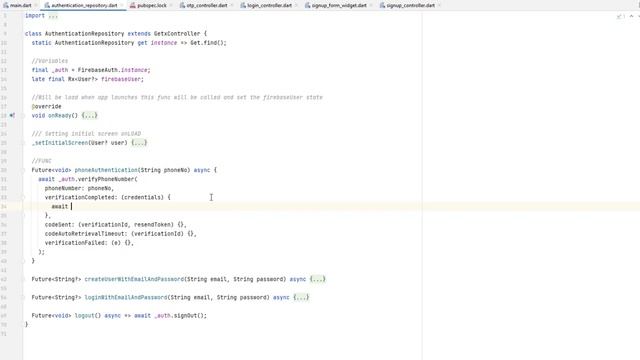The width and height of the screenshot is (640, 360).
Task: Expand the folded import block
Action: point(53,16)
